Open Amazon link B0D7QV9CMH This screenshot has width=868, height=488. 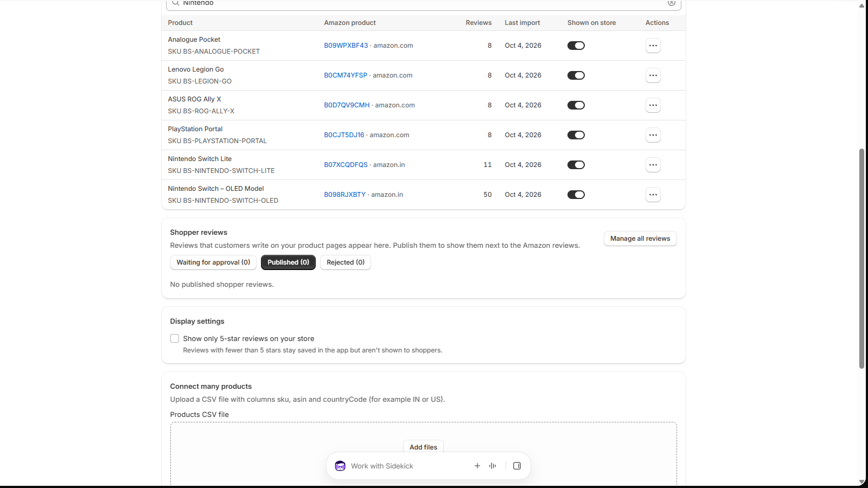tap(347, 105)
